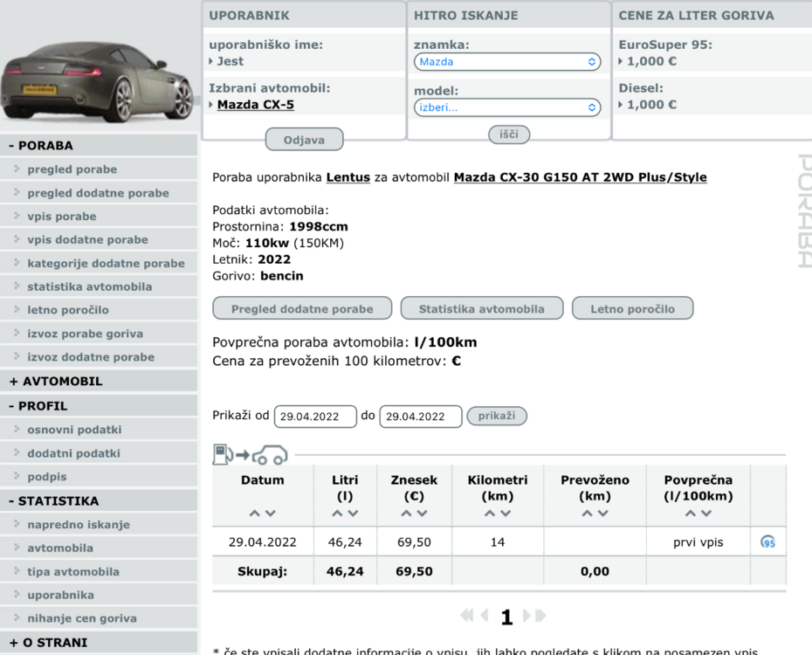
Task: Click the Odjava logout button
Action: click(304, 140)
